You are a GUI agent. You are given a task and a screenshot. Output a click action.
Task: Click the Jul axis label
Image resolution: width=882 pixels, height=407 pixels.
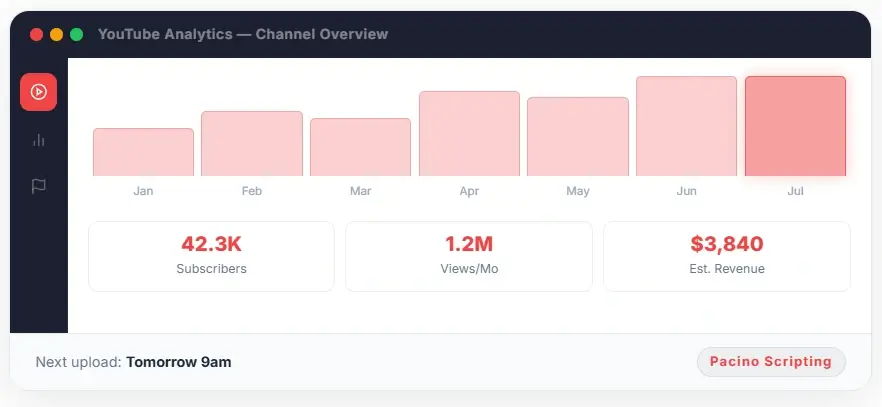click(795, 191)
